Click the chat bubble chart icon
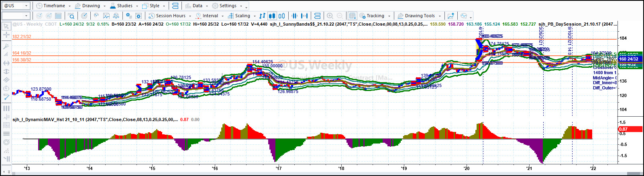 tap(464, 16)
